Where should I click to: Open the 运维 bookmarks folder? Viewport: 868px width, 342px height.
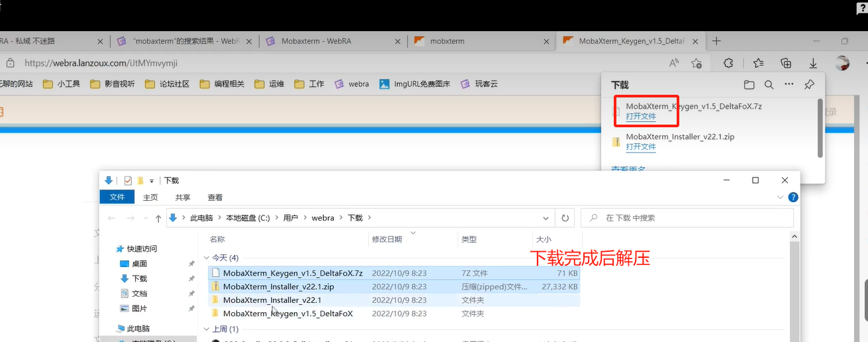tap(269, 84)
